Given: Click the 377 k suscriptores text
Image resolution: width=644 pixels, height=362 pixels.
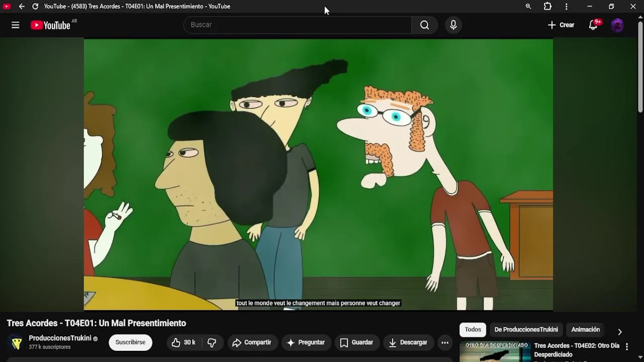Looking at the screenshot, I should tap(50, 347).
